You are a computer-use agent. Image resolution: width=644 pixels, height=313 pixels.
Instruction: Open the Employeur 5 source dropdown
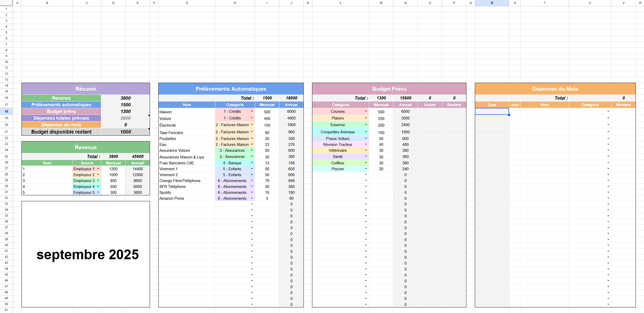[98, 193]
